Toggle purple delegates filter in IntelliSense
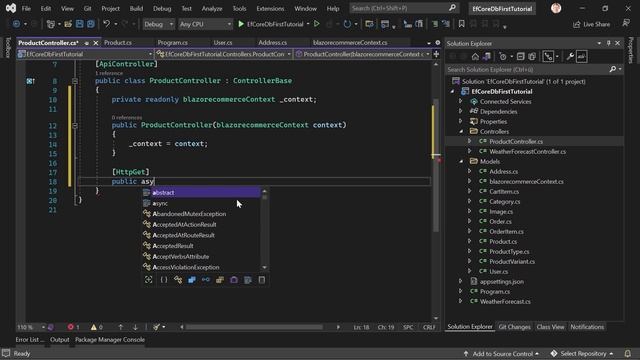This screenshot has height=360, width=640. pyautogui.click(x=234, y=280)
